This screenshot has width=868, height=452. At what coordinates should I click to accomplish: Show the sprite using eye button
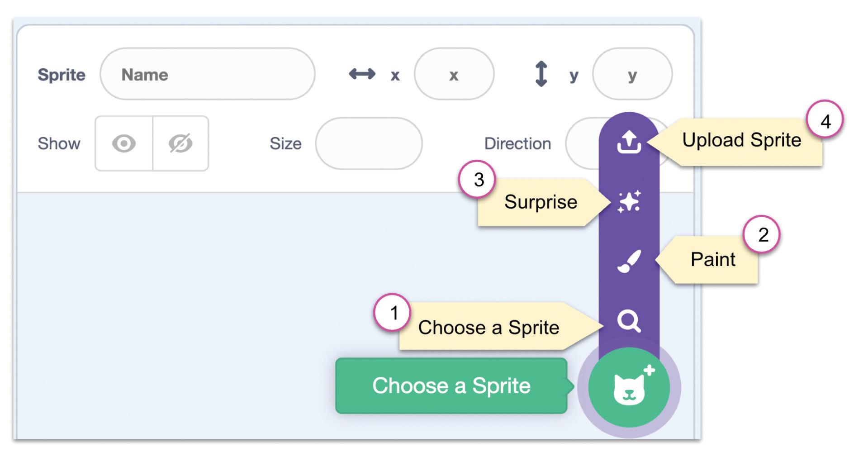point(123,143)
